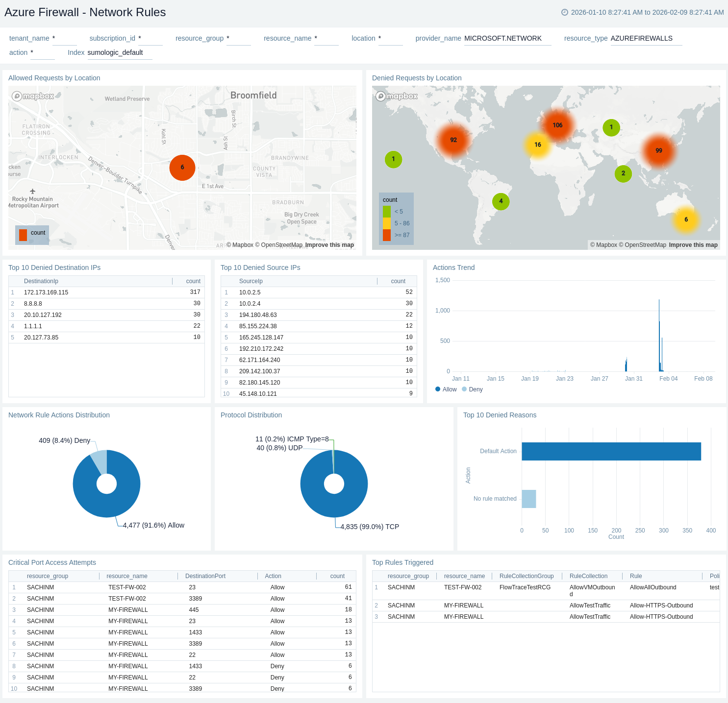Sort by DestinationPort column header
This screenshot has width=728, height=703.
[x=205, y=576]
